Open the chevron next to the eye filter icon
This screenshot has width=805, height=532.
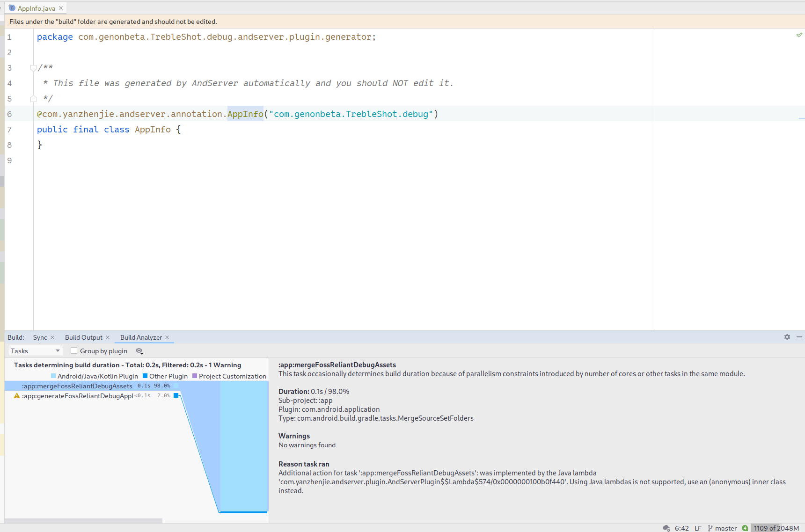143,354
